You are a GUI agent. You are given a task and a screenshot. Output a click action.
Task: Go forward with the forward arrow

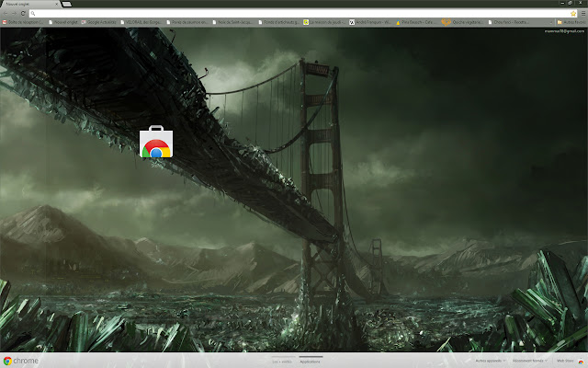[14, 14]
